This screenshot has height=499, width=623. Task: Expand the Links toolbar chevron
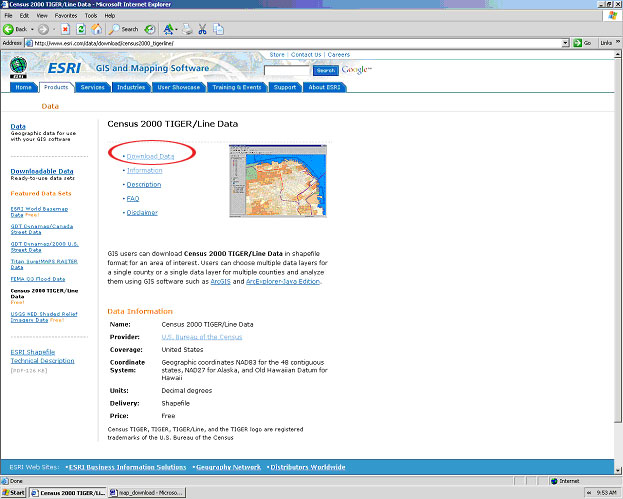618,42
